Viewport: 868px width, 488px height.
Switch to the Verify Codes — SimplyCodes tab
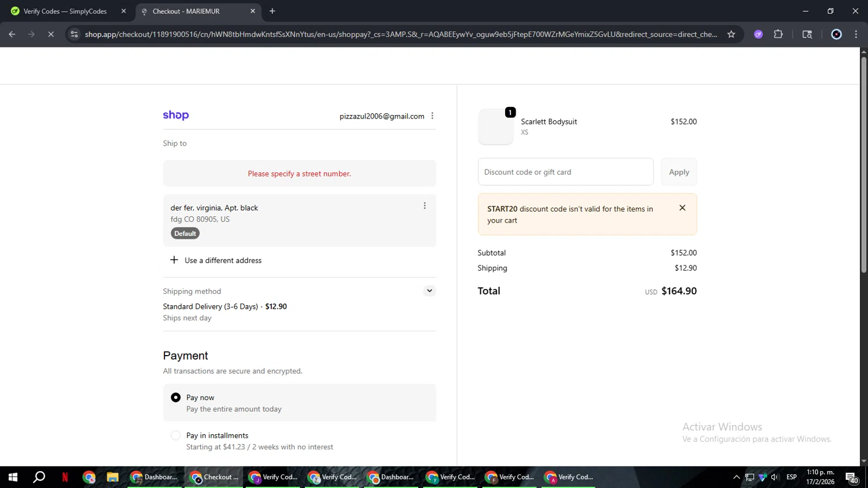65,11
